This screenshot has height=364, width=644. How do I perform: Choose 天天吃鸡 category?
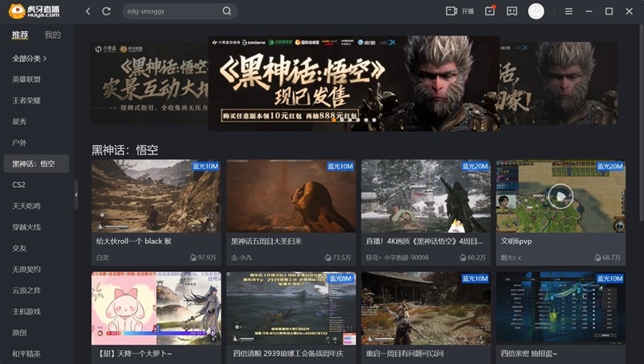tap(27, 206)
